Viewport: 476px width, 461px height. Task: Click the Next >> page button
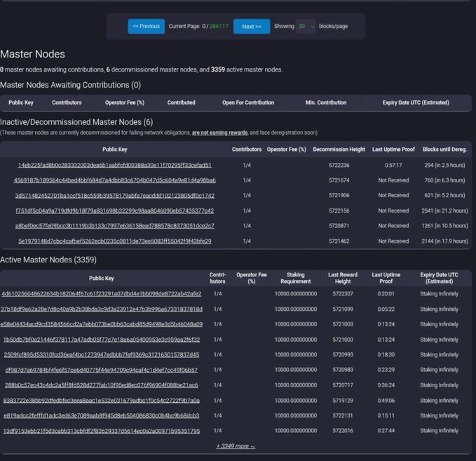pyautogui.click(x=252, y=27)
